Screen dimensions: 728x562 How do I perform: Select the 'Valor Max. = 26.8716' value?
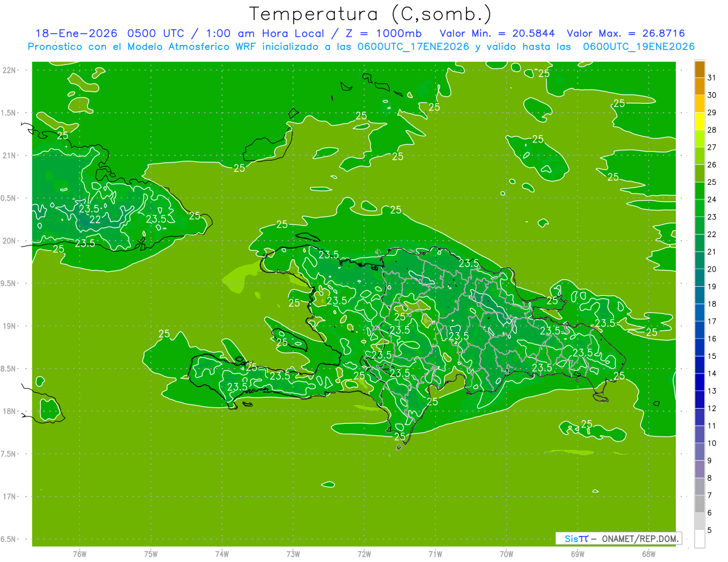pos(625,33)
